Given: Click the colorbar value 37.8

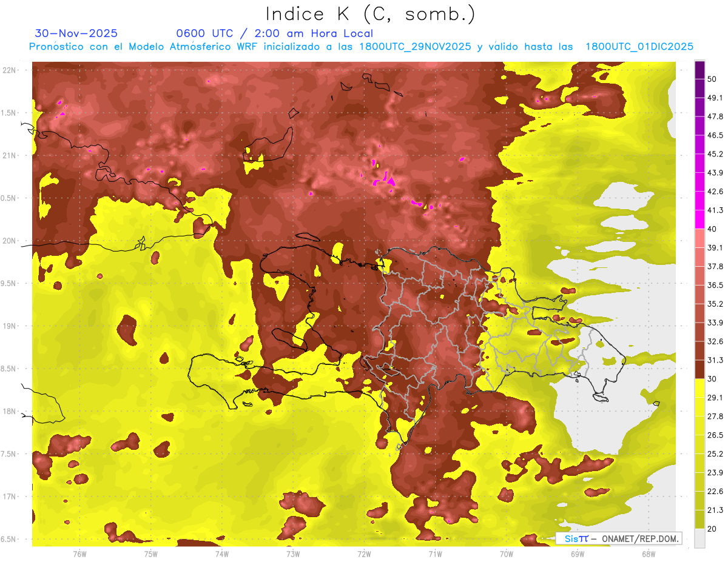Looking at the screenshot, I should 715,266.
